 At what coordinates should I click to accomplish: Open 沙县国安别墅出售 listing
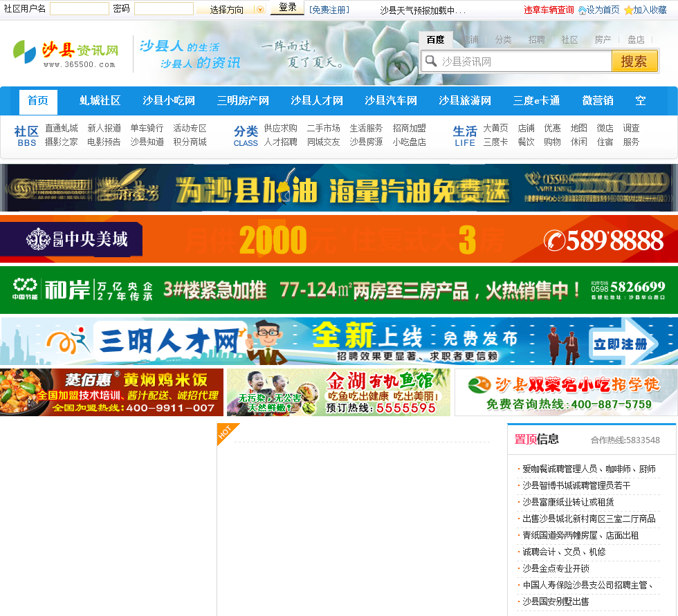pyautogui.click(x=556, y=601)
